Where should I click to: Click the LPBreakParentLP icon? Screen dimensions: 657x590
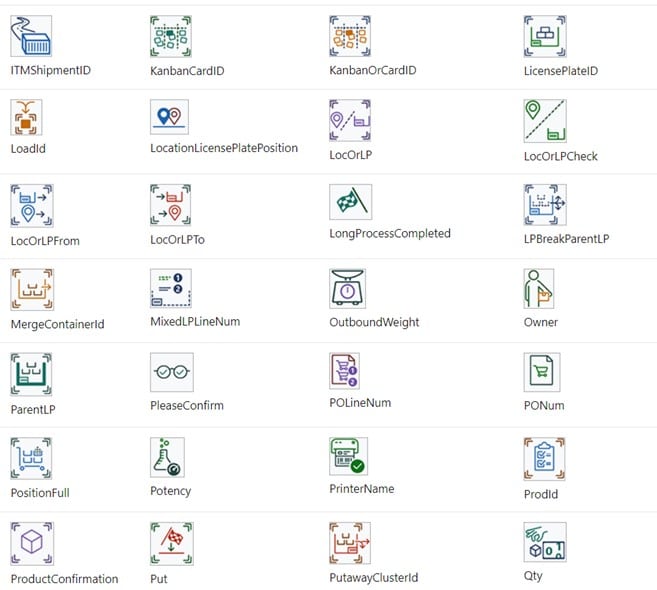(545, 205)
